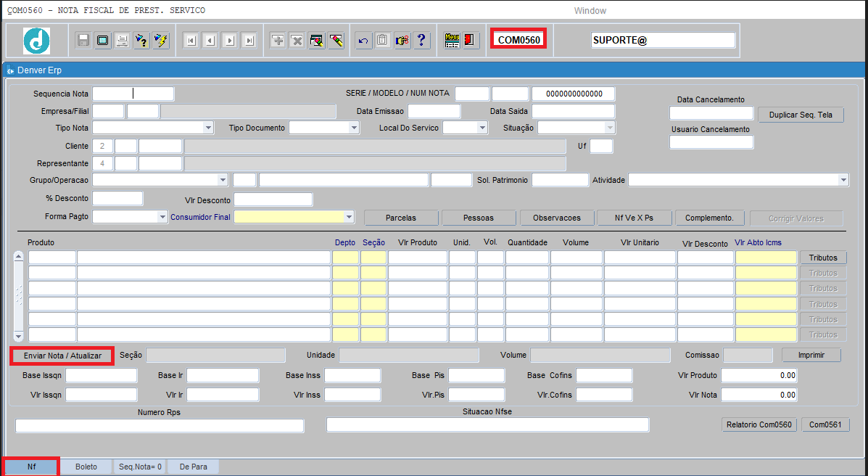Click the blue undo arrow icon
This screenshot has width=868, height=476.
point(364,41)
